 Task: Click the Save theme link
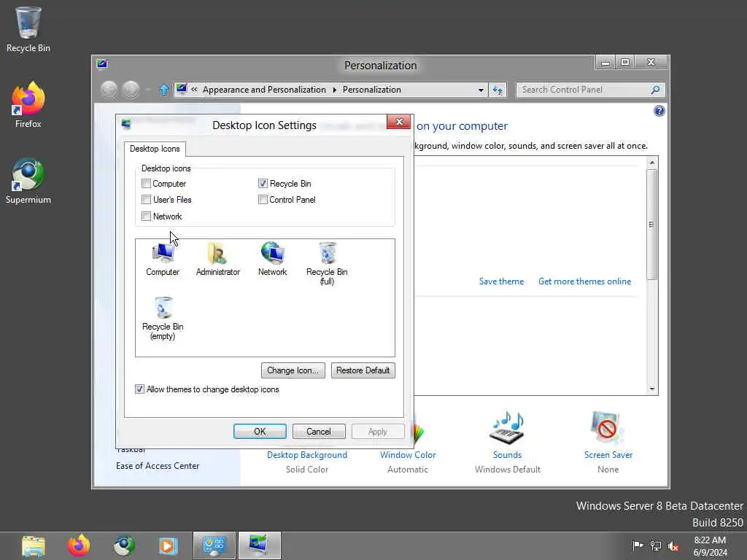pyautogui.click(x=501, y=281)
